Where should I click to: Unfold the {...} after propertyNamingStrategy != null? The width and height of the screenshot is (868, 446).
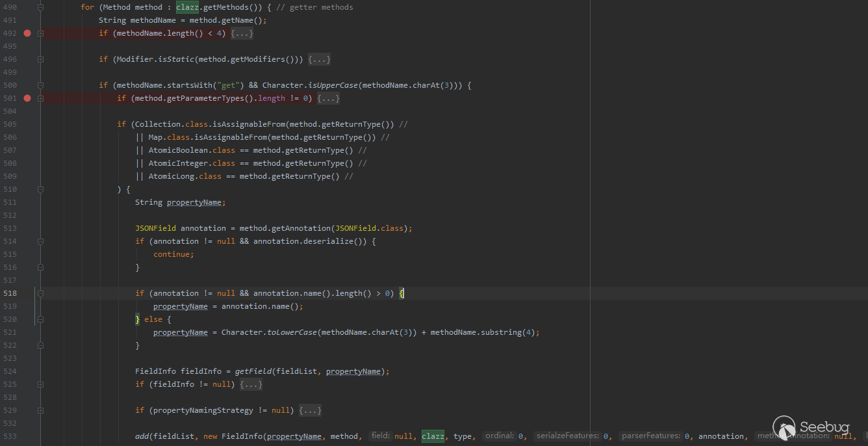[310, 410]
